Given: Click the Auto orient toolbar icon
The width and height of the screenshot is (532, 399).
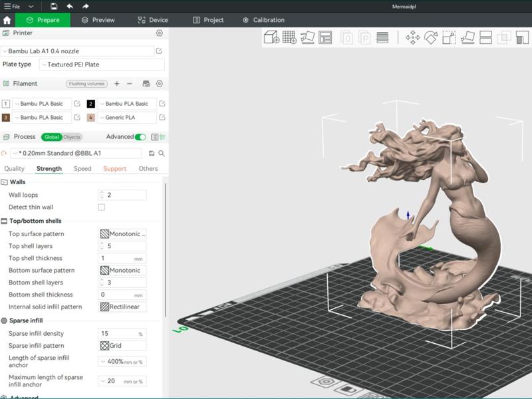Looking at the screenshot, I should [x=307, y=37].
